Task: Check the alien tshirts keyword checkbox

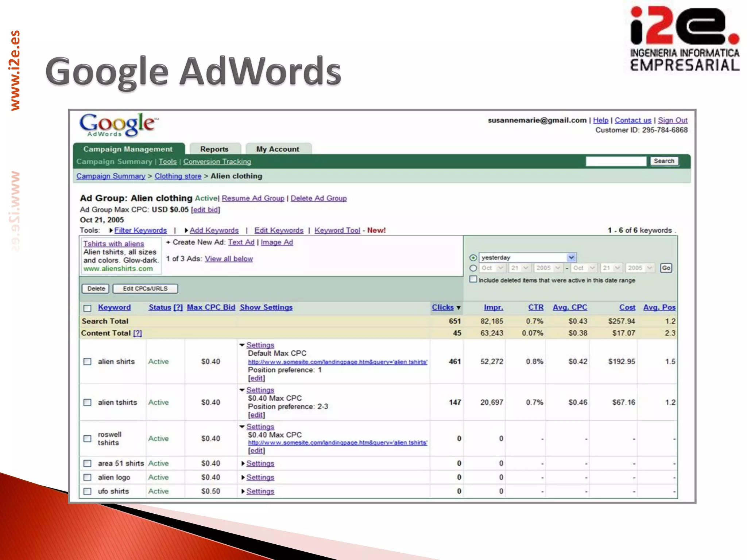Action: [x=87, y=402]
